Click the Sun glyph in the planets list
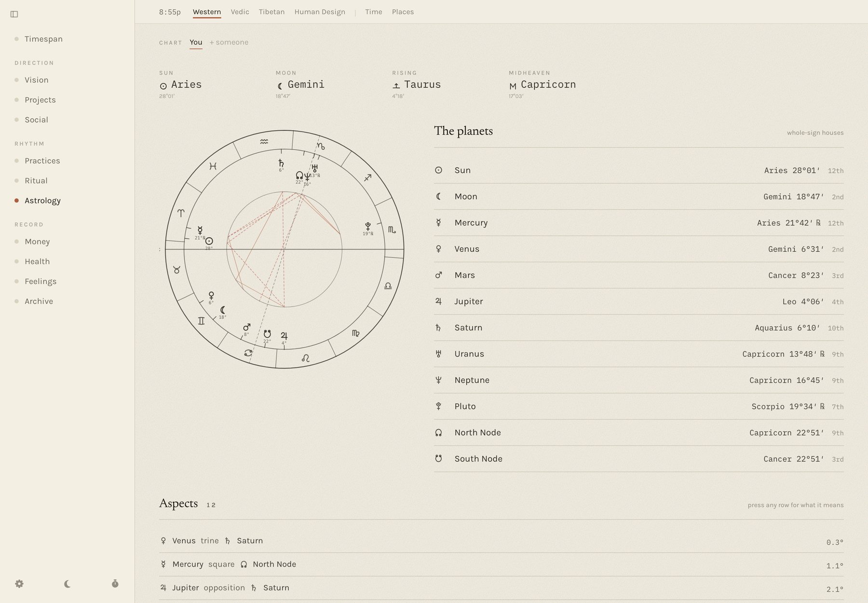The image size is (868, 603). point(438,170)
